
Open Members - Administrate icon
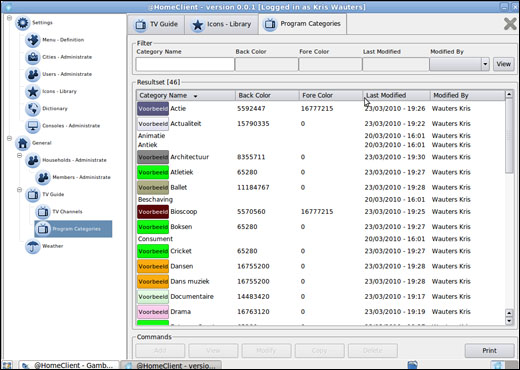43,177
